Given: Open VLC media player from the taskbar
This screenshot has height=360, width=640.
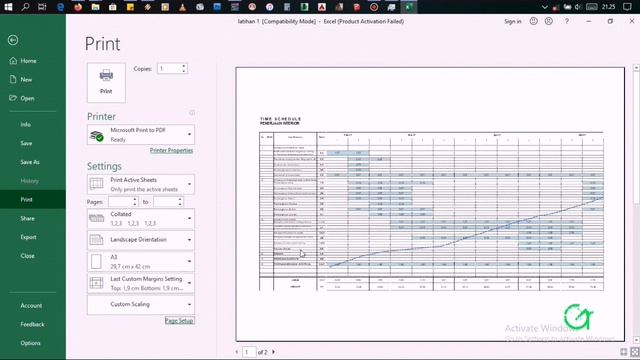Looking at the screenshot, I should [x=182, y=7].
